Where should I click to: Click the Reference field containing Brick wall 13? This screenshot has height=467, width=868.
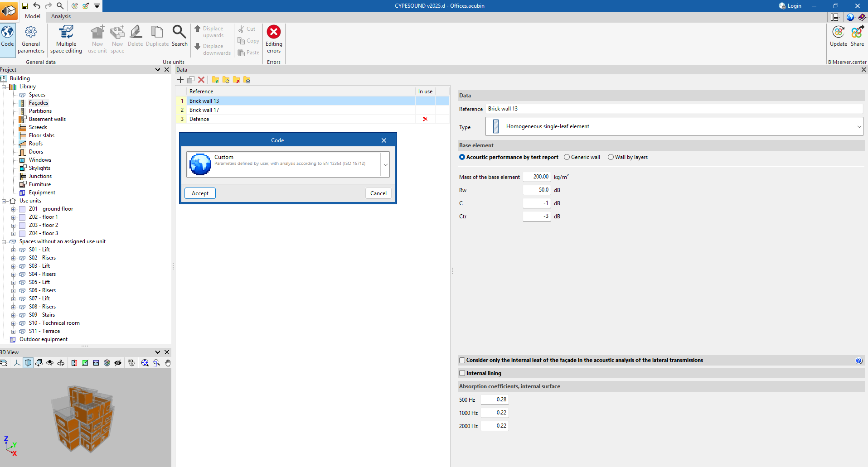coord(674,109)
